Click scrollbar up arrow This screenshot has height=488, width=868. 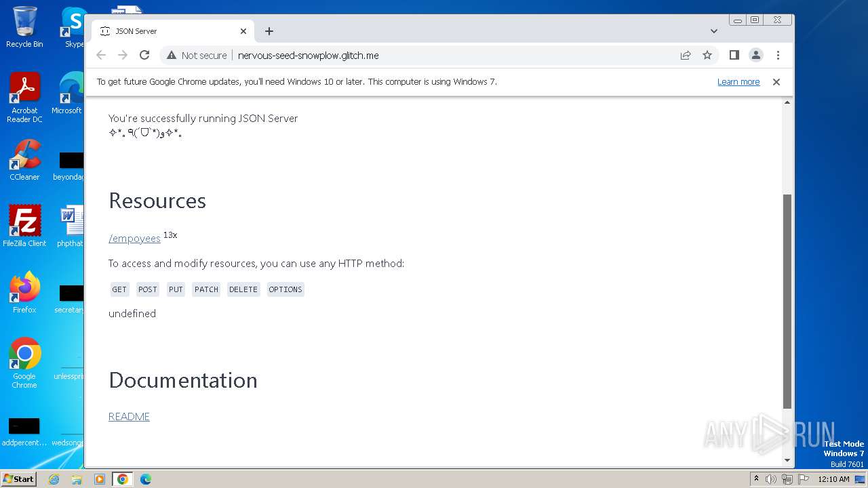(x=787, y=102)
